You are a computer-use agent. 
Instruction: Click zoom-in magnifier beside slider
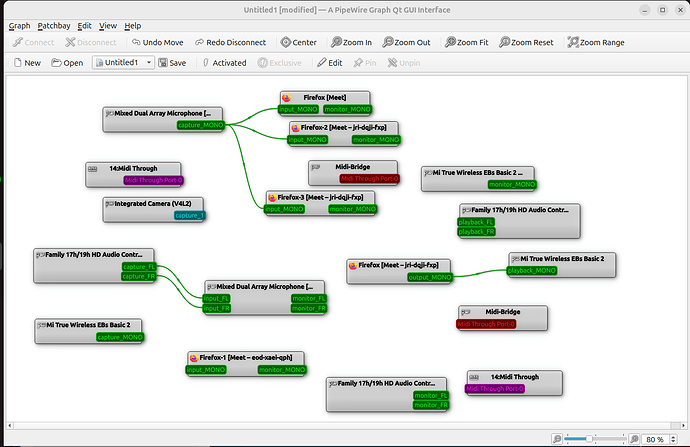pyautogui.click(x=634, y=439)
